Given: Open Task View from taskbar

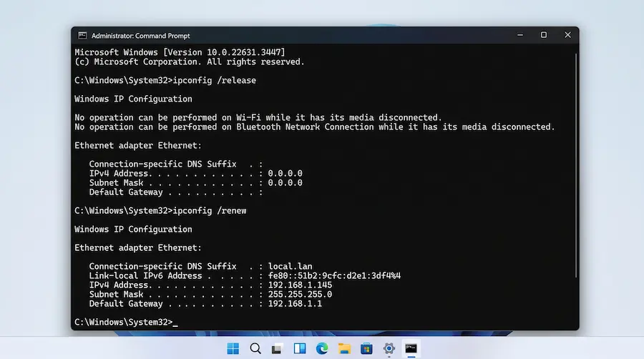Looking at the screenshot, I should 277,348.
